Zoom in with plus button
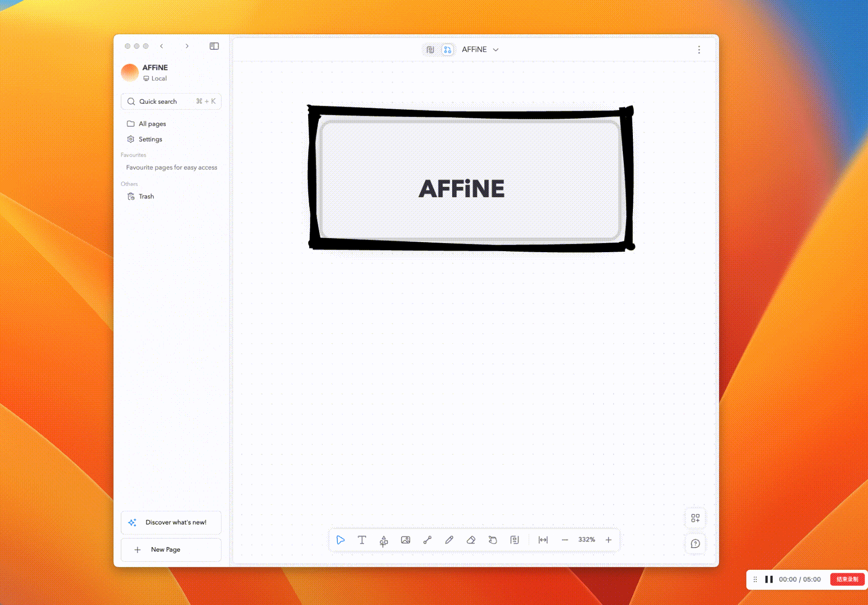This screenshot has height=605, width=868. coord(609,540)
